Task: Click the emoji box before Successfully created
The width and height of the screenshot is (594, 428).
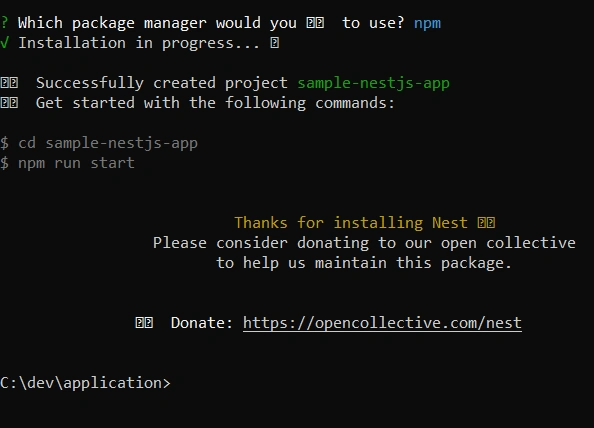Action: [x=9, y=83]
